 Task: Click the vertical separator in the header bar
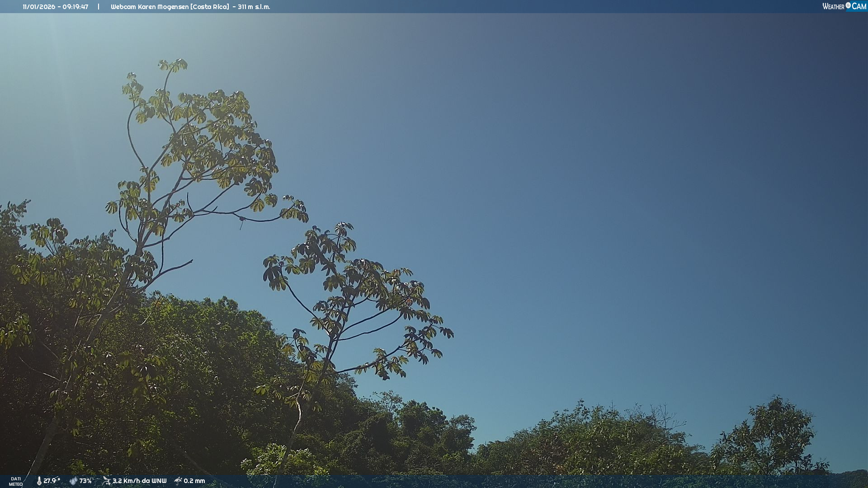pos(99,7)
